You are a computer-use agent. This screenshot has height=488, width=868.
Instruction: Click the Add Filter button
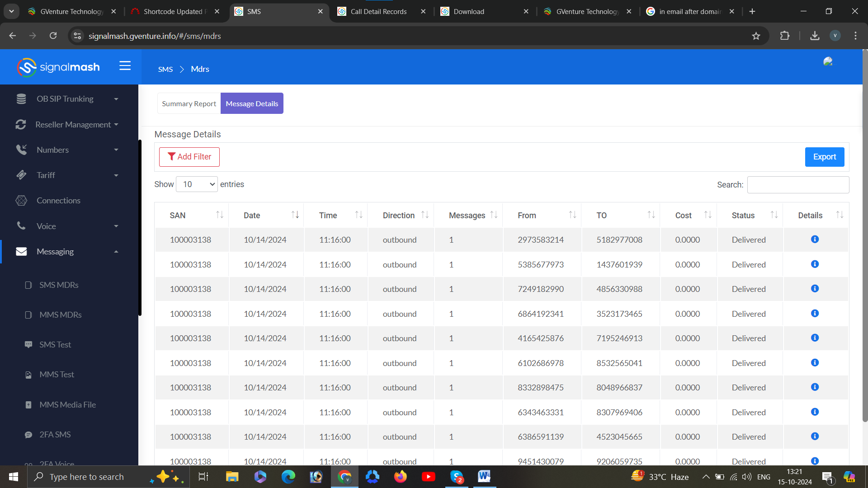tap(189, 157)
